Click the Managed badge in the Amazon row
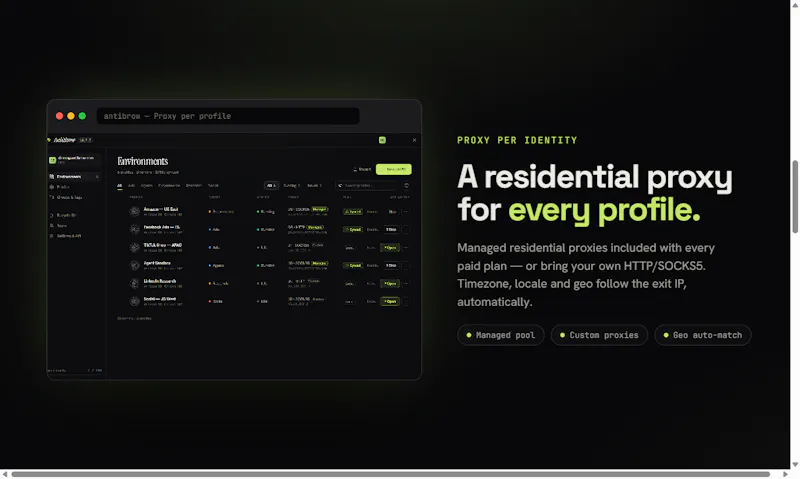 click(319, 209)
